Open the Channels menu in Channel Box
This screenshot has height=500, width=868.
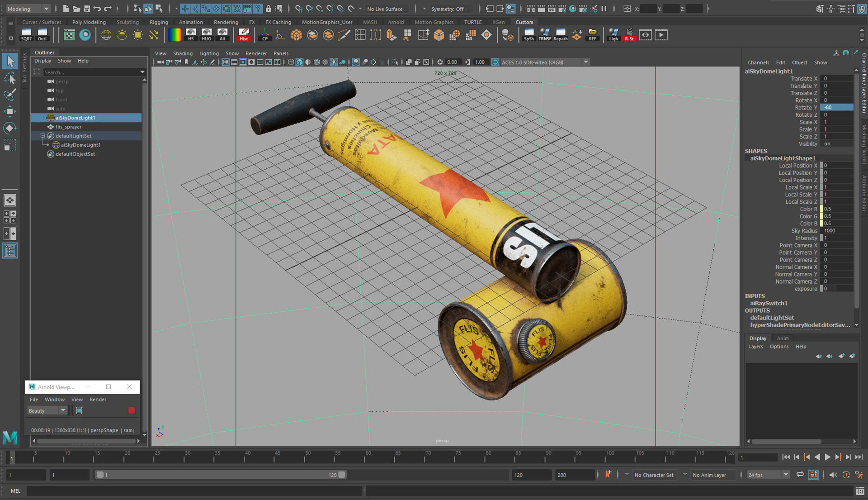point(758,62)
